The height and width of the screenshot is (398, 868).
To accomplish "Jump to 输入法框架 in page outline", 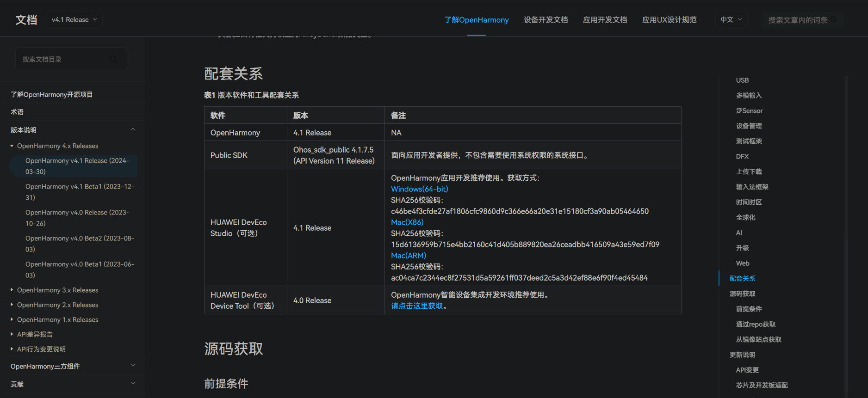I will tap(752, 187).
